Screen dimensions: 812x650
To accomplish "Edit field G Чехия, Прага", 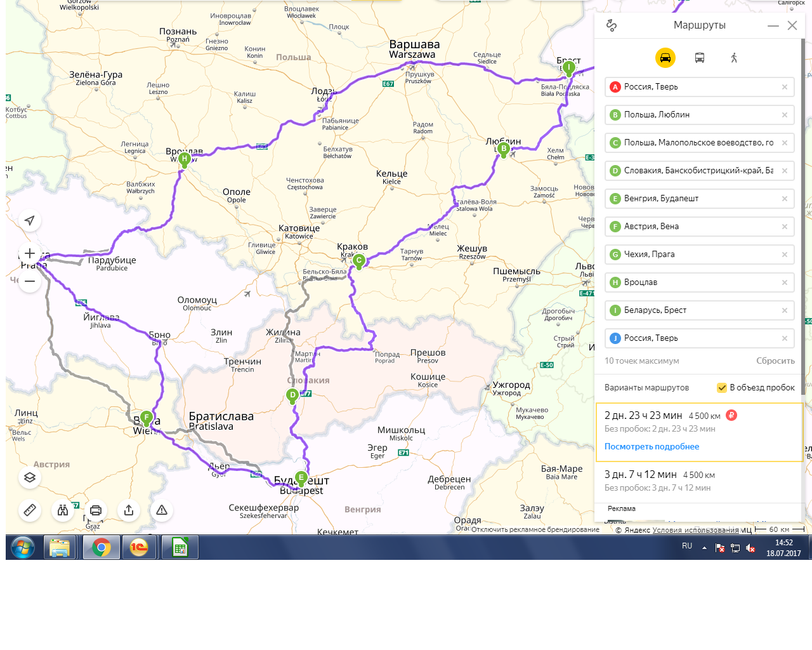I will click(x=699, y=255).
